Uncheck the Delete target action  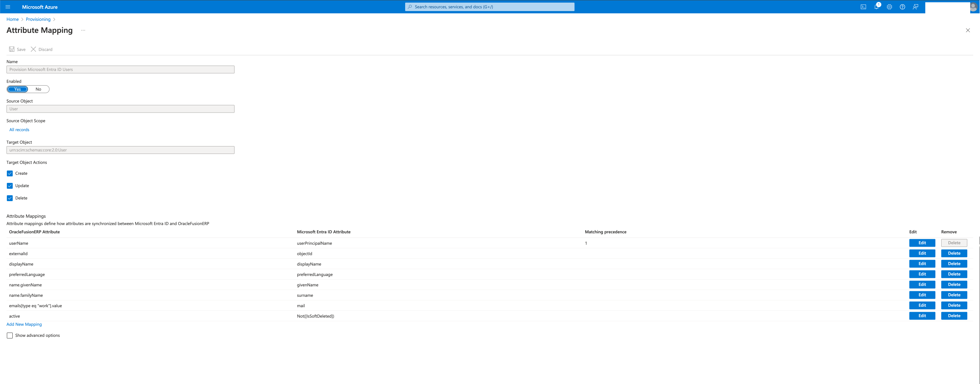10,198
